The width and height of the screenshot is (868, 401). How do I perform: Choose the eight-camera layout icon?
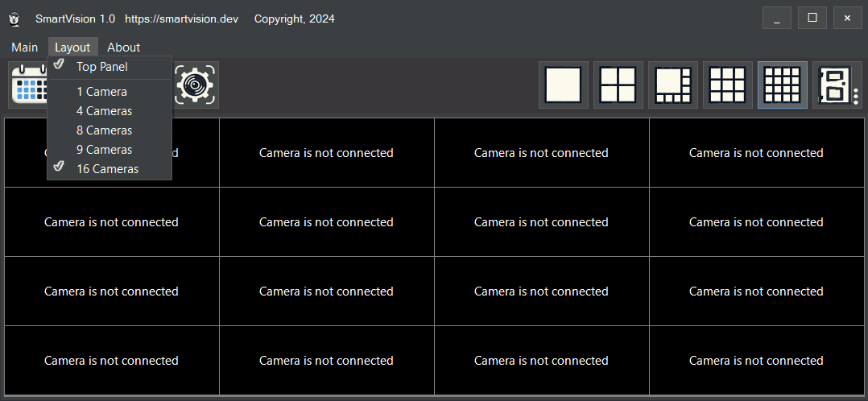click(x=672, y=85)
